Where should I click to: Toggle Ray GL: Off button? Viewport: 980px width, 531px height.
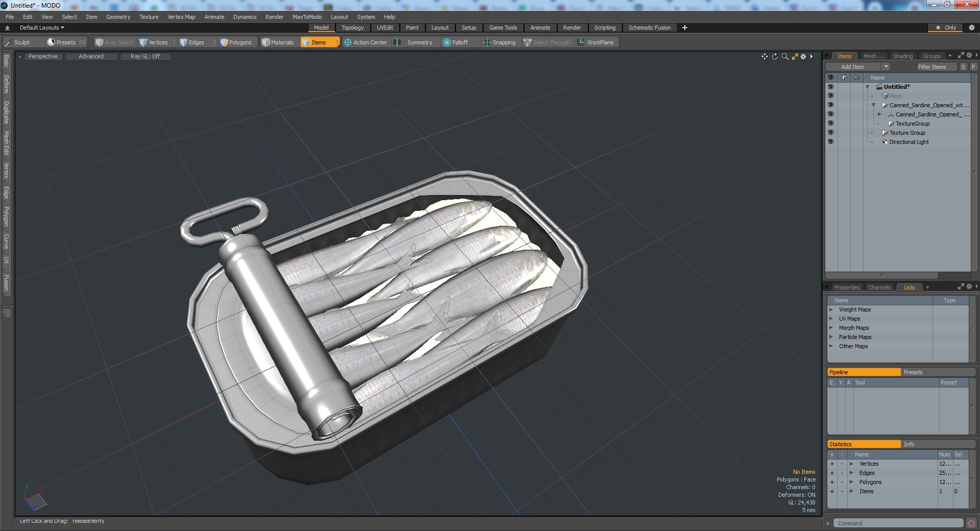145,56
